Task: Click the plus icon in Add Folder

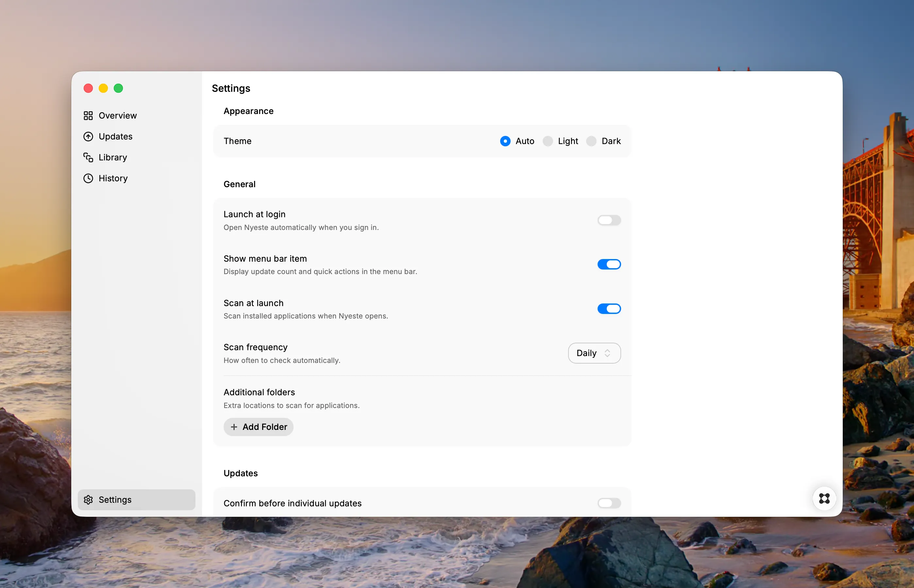Action: (234, 427)
